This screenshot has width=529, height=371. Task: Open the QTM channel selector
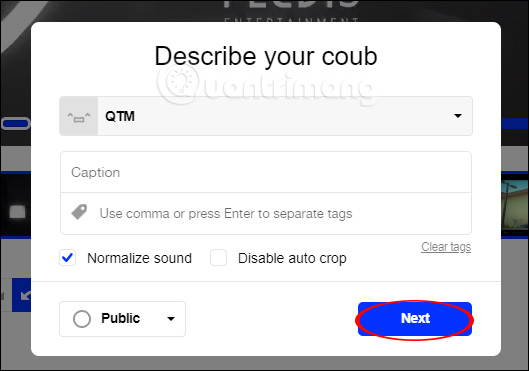coord(266,116)
